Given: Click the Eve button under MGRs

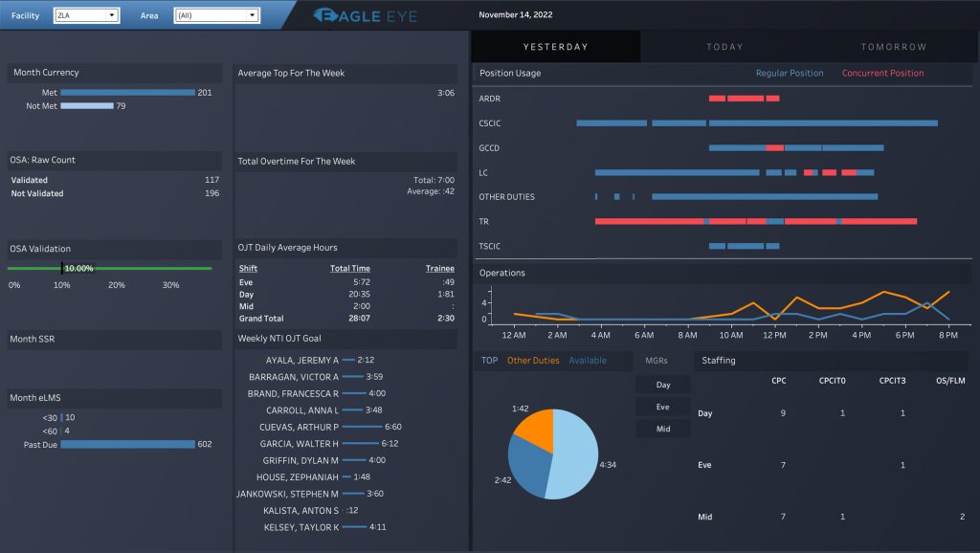Looking at the screenshot, I should tap(662, 406).
